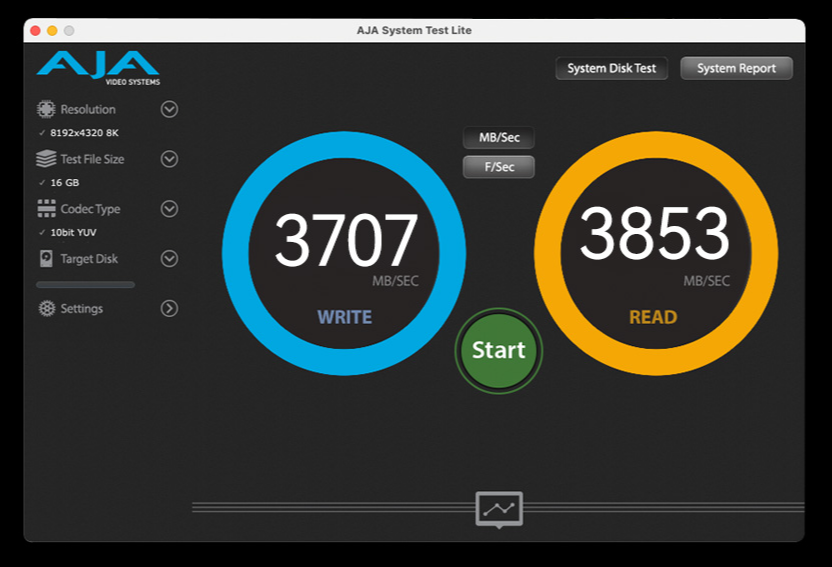
Task: Open the graph view chart icon
Action: pos(499,509)
